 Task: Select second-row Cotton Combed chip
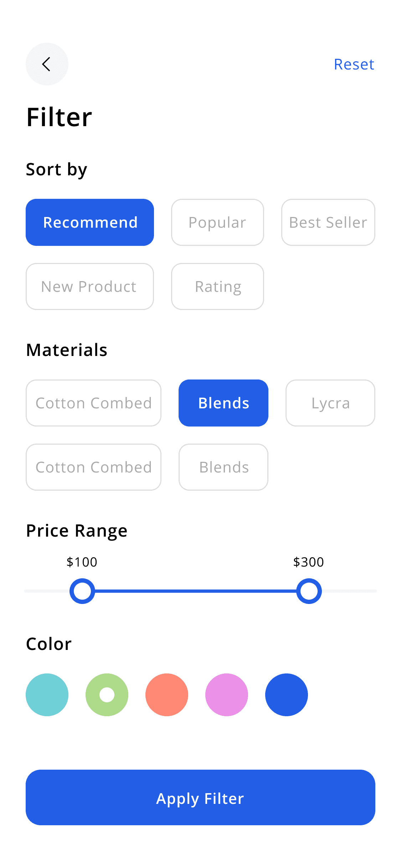(93, 467)
